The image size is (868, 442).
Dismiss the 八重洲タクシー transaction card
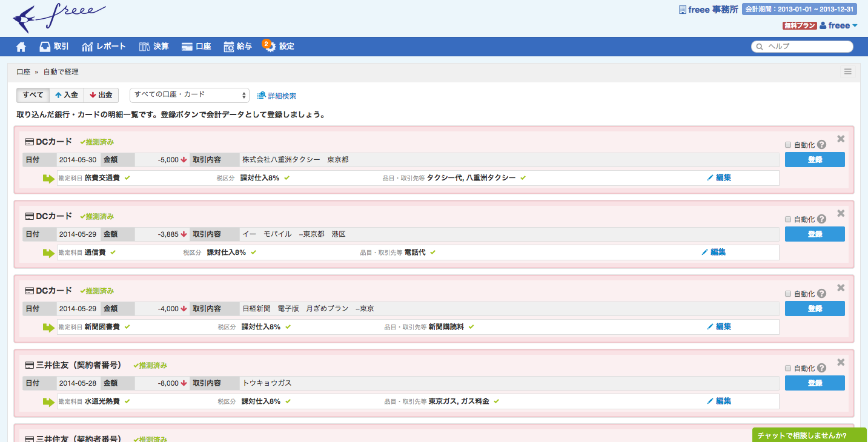click(x=841, y=139)
